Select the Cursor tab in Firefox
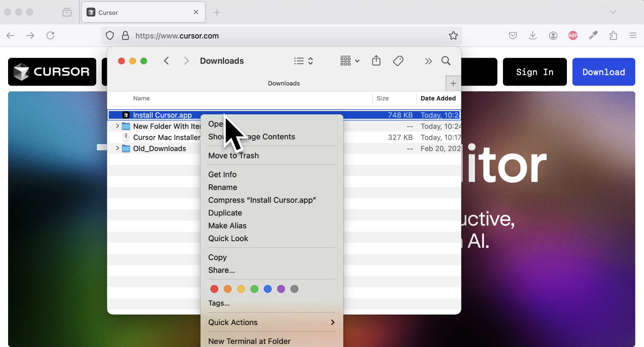 143,12
